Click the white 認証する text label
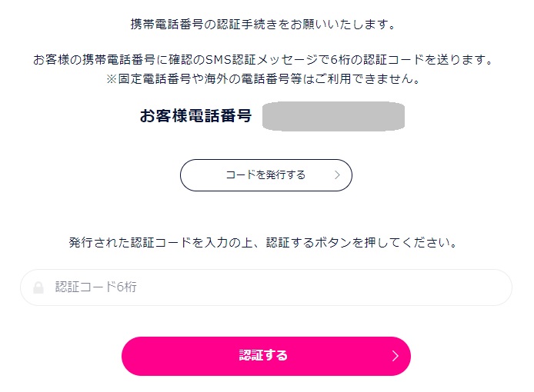Image resolution: width=534 pixels, height=392 pixels. coord(263,356)
